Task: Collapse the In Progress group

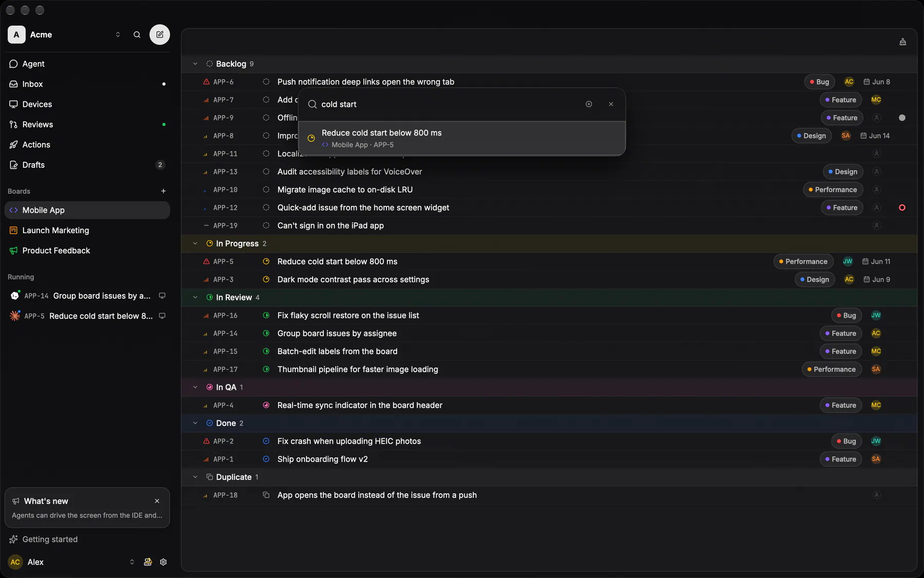Action: pyautogui.click(x=195, y=243)
